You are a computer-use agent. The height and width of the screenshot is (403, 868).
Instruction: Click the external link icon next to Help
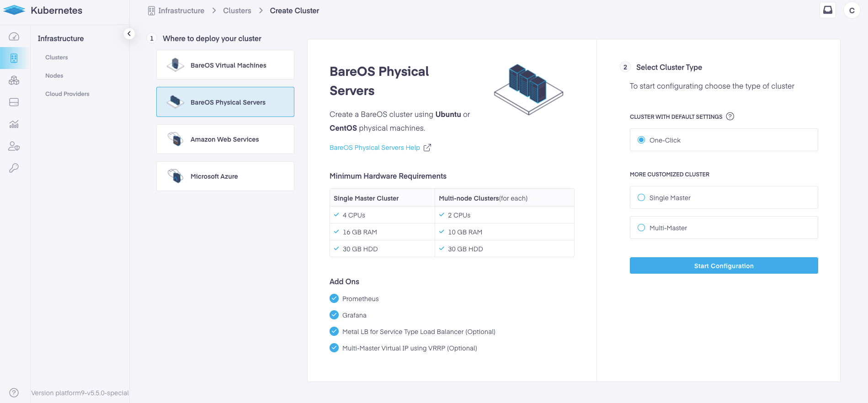point(427,148)
